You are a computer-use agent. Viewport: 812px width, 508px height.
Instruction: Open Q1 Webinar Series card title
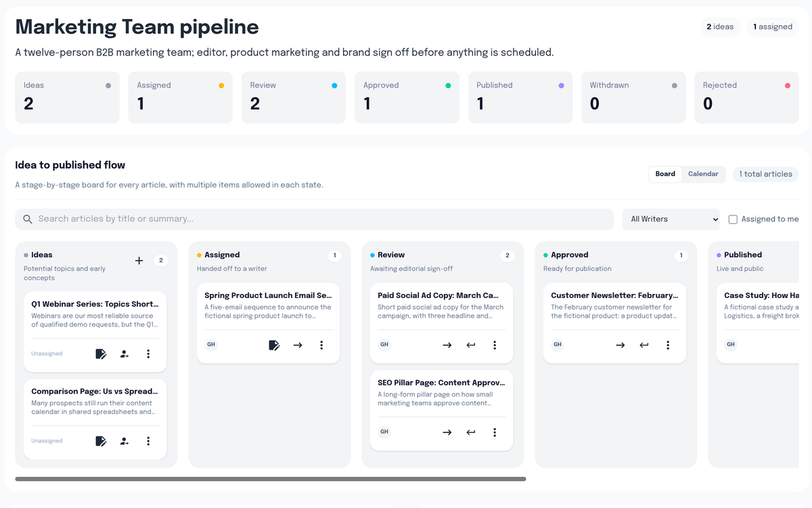tap(95, 304)
